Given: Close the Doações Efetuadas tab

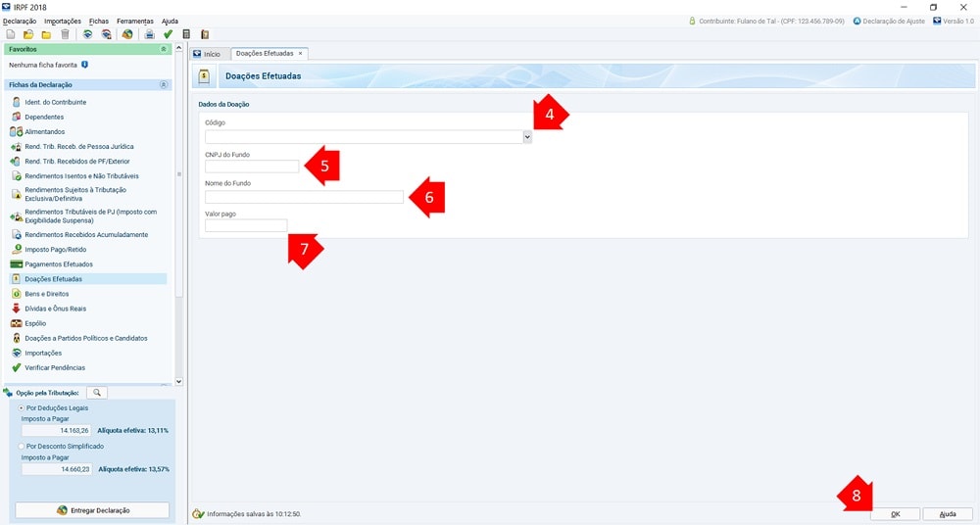Looking at the screenshot, I should point(301,53).
